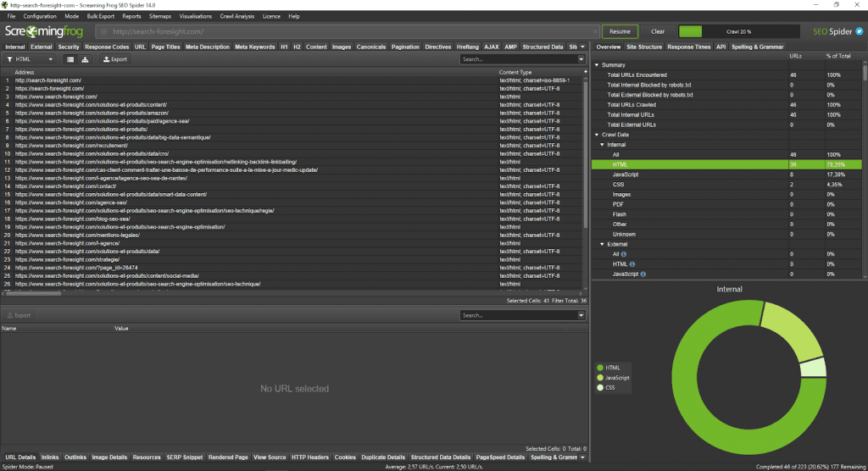Collapse the External tree node
The width and height of the screenshot is (868, 471).
[x=603, y=244]
